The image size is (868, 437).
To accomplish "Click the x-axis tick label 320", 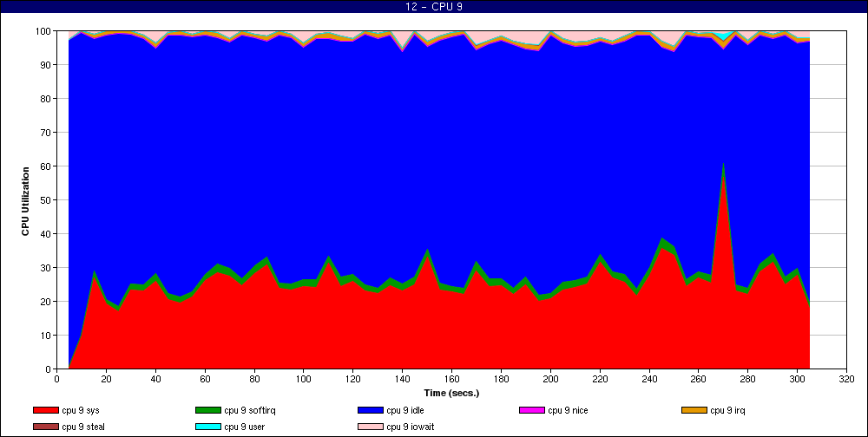I will pyautogui.click(x=847, y=379).
